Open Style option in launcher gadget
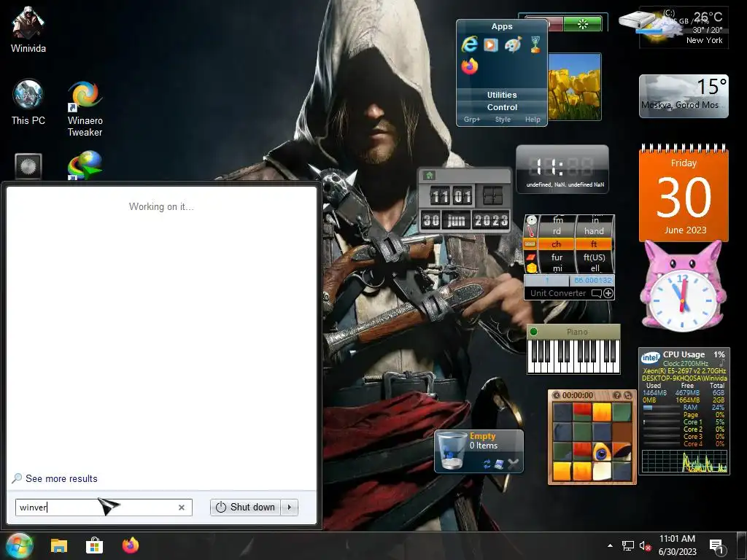Screen dimensions: 747x560 (x=503, y=120)
